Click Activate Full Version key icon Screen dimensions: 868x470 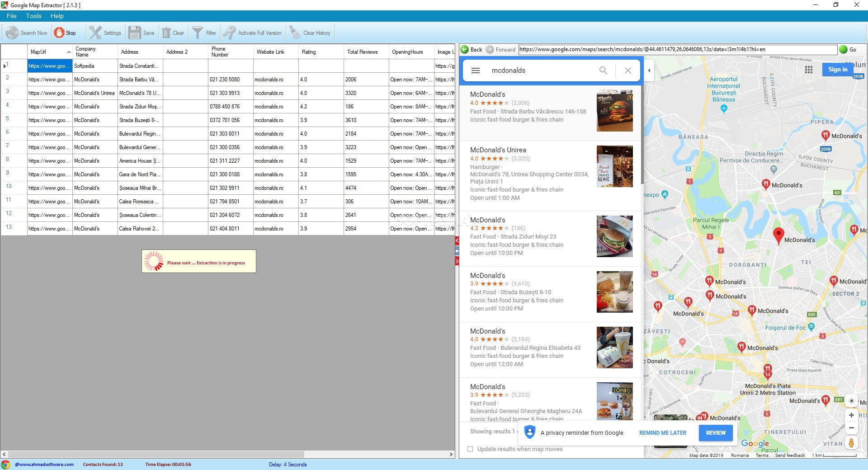tap(229, 33)
